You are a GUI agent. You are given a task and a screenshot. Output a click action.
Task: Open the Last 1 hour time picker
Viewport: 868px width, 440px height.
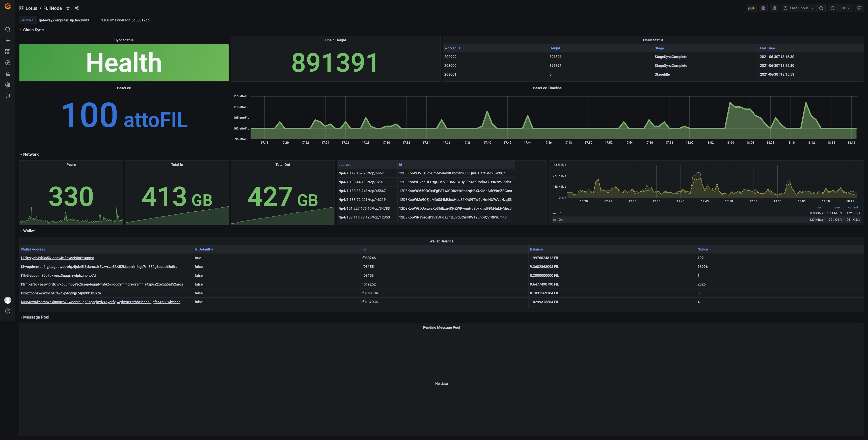pyautogui.click(x=798, y=8)
